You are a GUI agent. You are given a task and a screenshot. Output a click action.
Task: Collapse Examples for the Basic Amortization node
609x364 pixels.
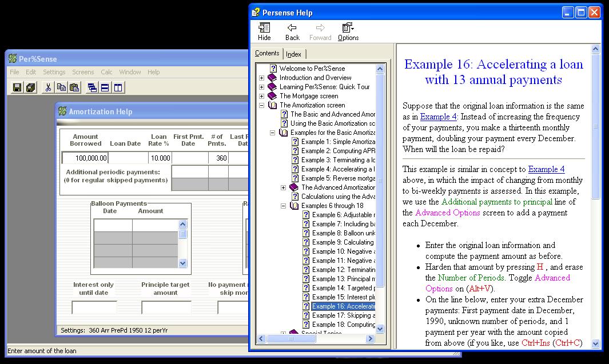(x=273, y=133)
